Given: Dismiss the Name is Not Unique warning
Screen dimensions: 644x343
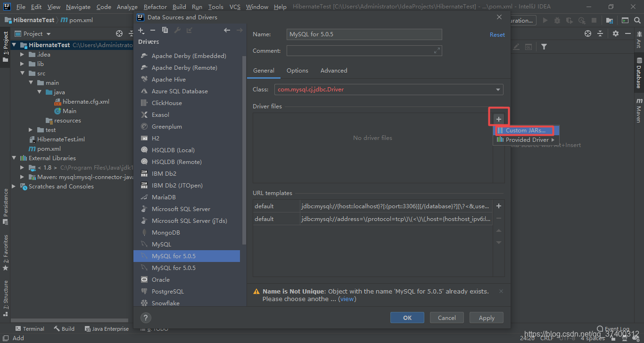Looking at the screenshot, I should (501, 291).
